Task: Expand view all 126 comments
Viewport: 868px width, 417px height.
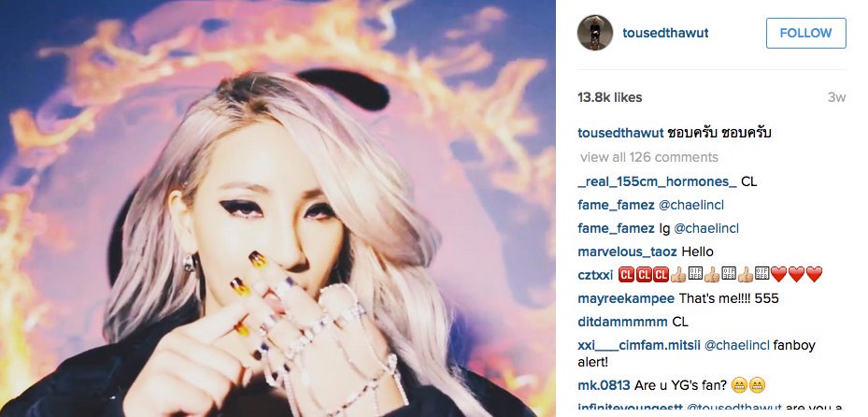Action: [x=648, y=157]
